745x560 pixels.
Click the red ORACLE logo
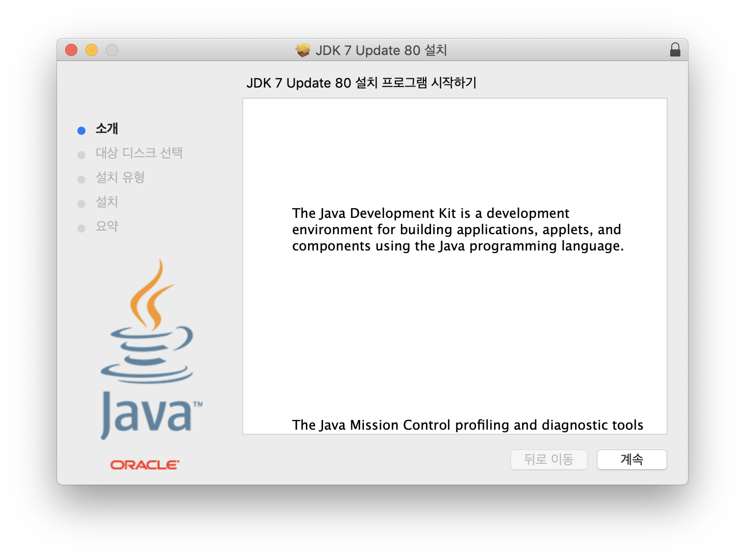point(145,465)
